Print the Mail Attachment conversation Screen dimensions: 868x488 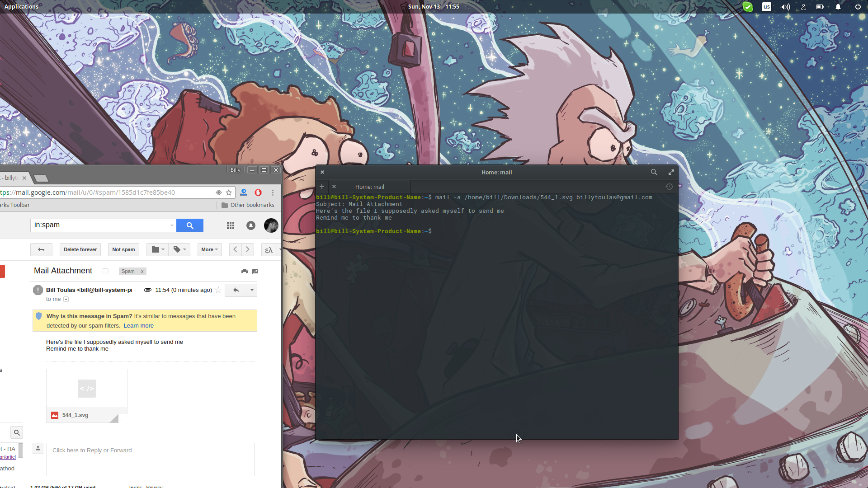[x=245, y=272]
